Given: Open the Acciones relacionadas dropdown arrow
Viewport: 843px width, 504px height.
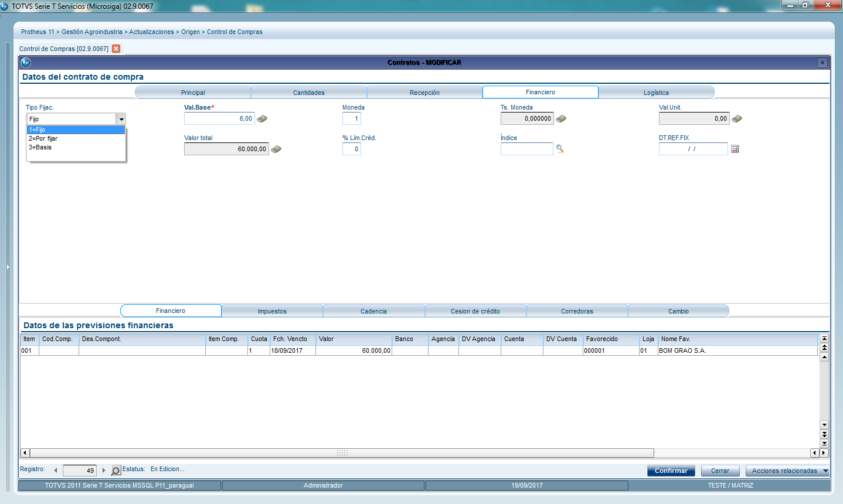Looking at the screenshot, I should pyautogui.click(x=825, y=471).
